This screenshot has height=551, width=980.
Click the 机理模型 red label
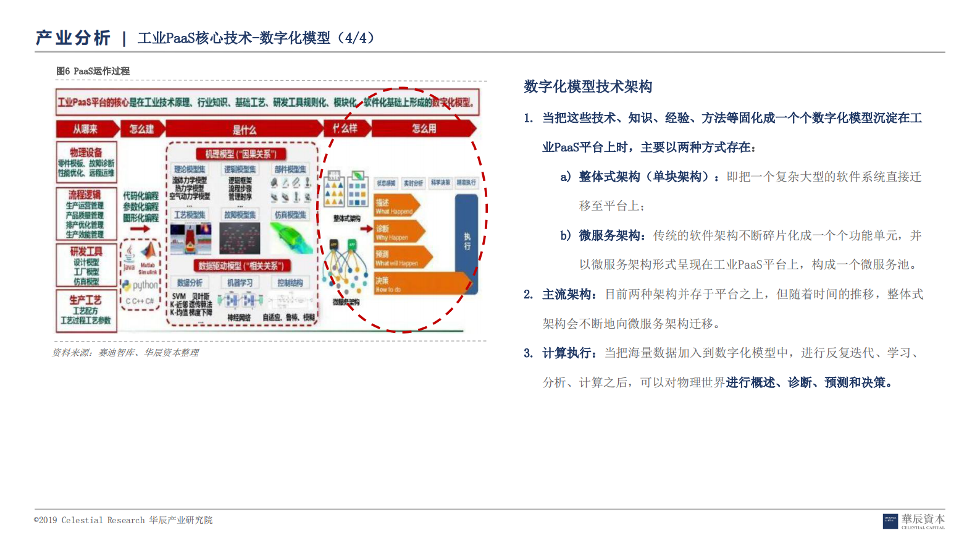coord(241,154)
